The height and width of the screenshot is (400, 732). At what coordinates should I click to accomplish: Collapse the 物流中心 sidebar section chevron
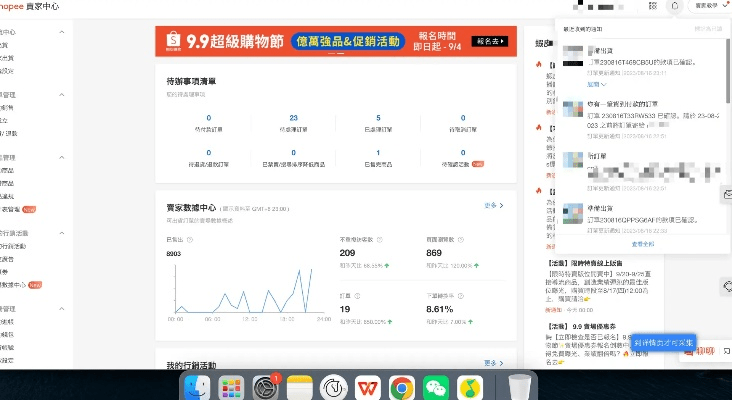62,32
